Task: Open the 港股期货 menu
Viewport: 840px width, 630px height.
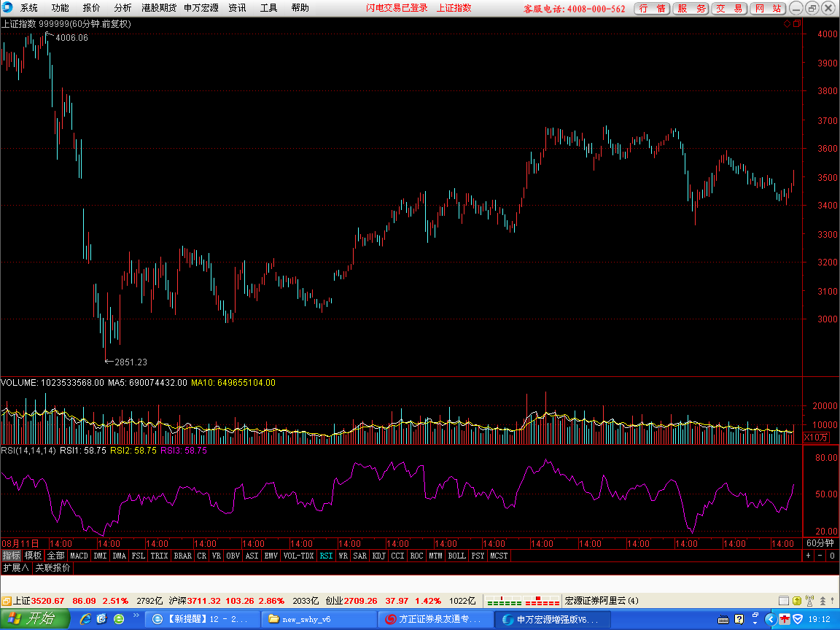Action: click(158, 8)
